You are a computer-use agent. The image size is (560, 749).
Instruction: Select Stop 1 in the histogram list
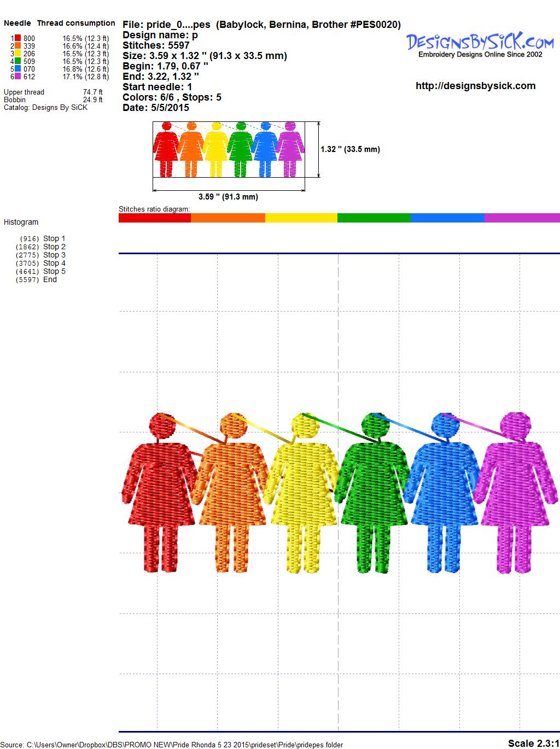(x=54, y=238)
